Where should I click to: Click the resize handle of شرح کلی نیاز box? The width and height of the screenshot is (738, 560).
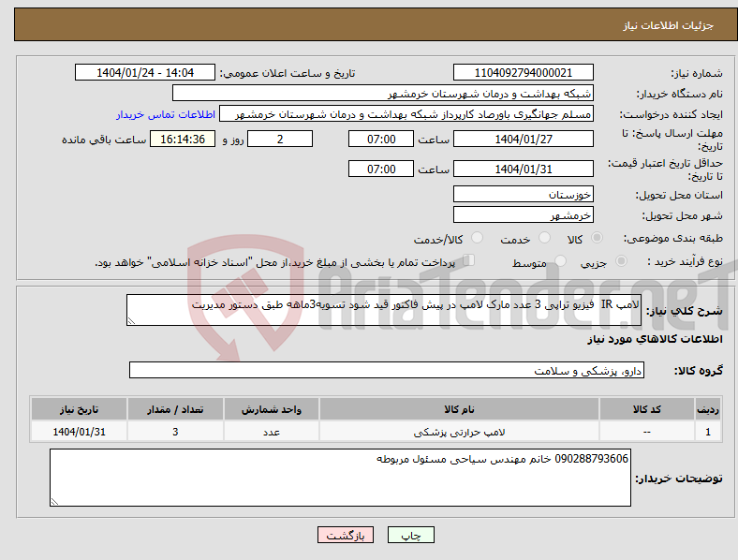131,321
